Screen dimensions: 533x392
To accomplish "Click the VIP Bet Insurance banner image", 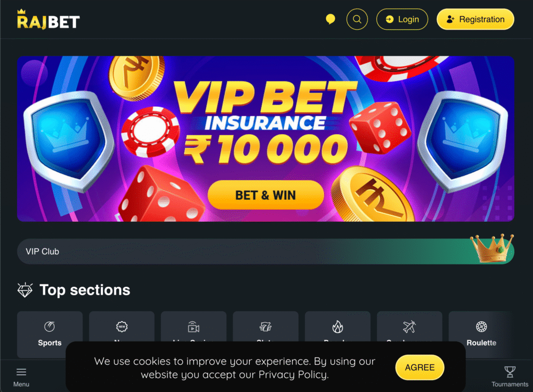I will [x=265, y=138].
